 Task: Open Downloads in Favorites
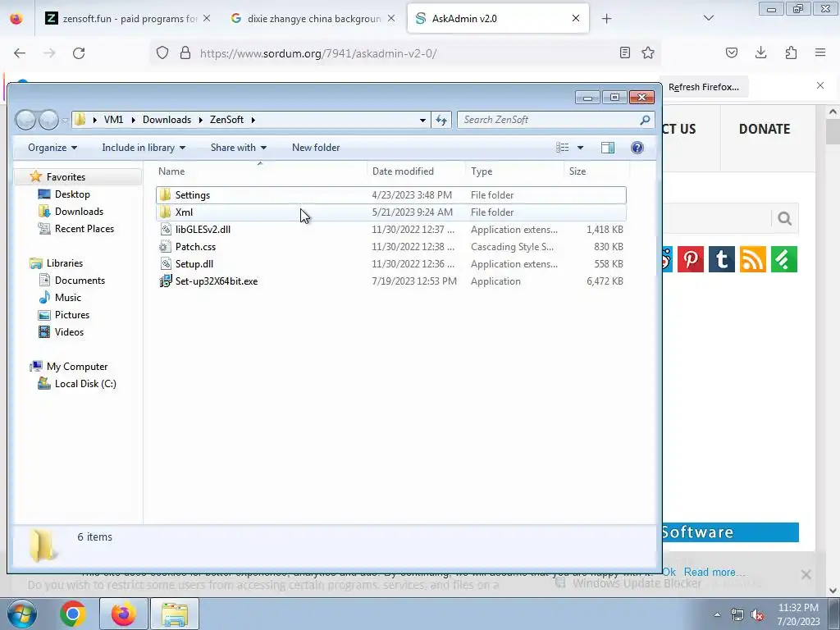79,212
